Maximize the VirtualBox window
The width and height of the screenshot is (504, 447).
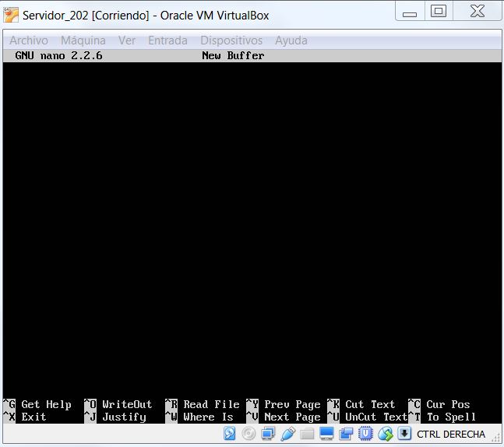[x=439, y=12]
